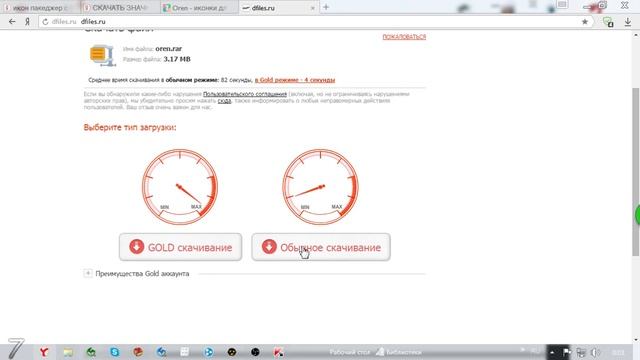This screenshot has height=360, width=640.
Task: Open Yandex Browser from the taskbar
Action: pyautogui.click(x=44, y=352)
